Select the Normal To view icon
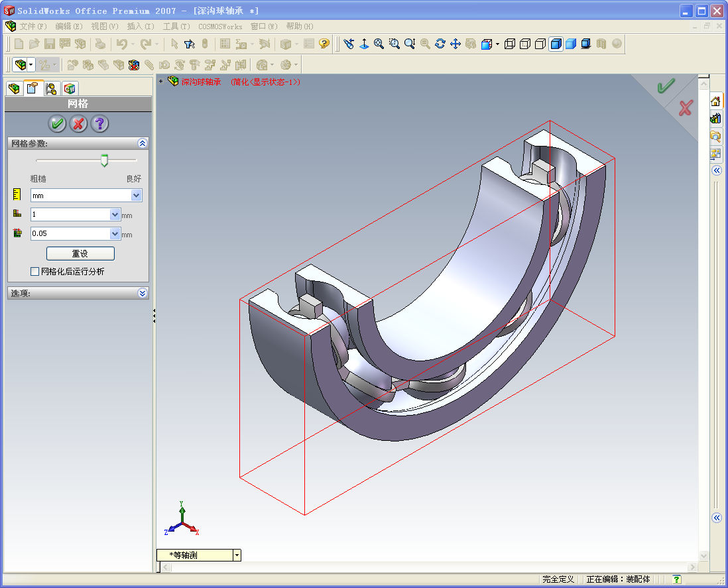 pyautogui.click(x=364, y=44)
